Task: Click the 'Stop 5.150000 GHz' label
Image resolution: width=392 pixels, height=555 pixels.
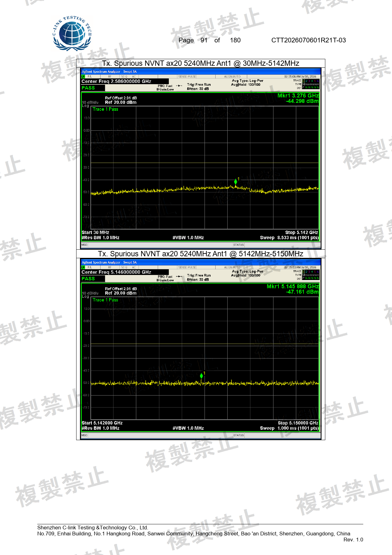Action: click(298, 423)
